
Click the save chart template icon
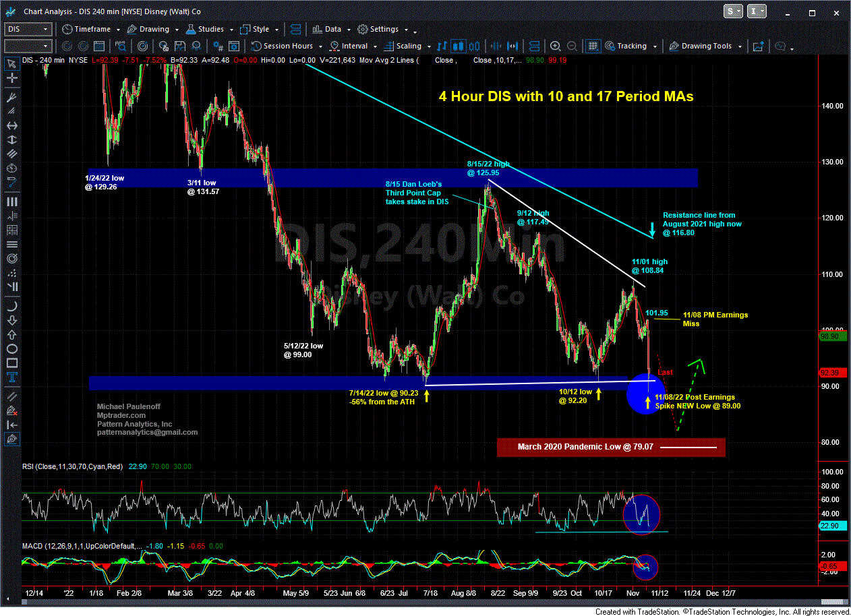pos(180,46)
